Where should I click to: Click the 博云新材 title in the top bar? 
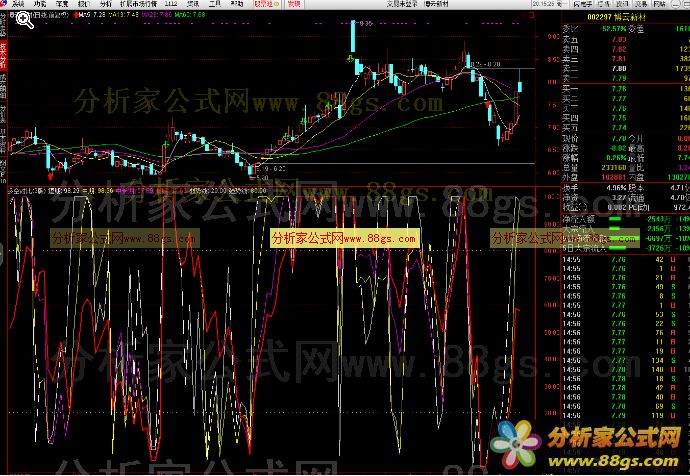[x=436, y=4]
